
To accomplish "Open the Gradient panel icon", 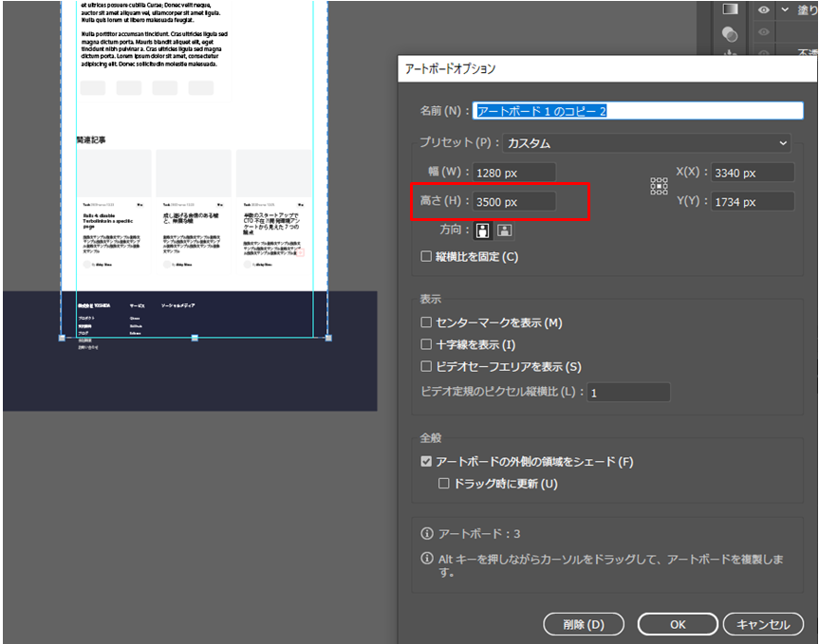I will point(730,9).
